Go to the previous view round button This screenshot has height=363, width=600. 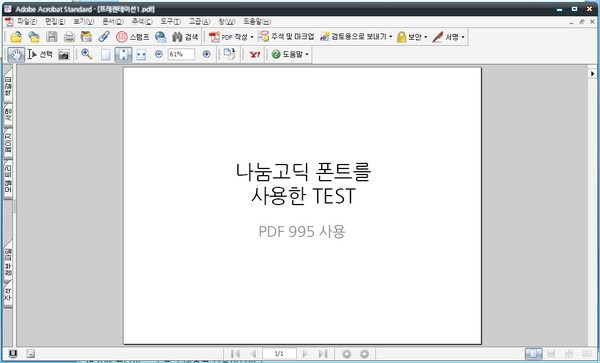pos(346,354)
